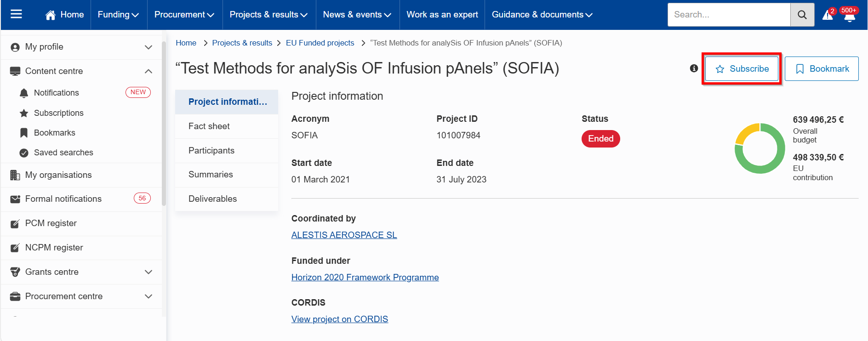Click the NEW badge next to Notifications
Screen dimensions: 868x341
coord(138,92)
